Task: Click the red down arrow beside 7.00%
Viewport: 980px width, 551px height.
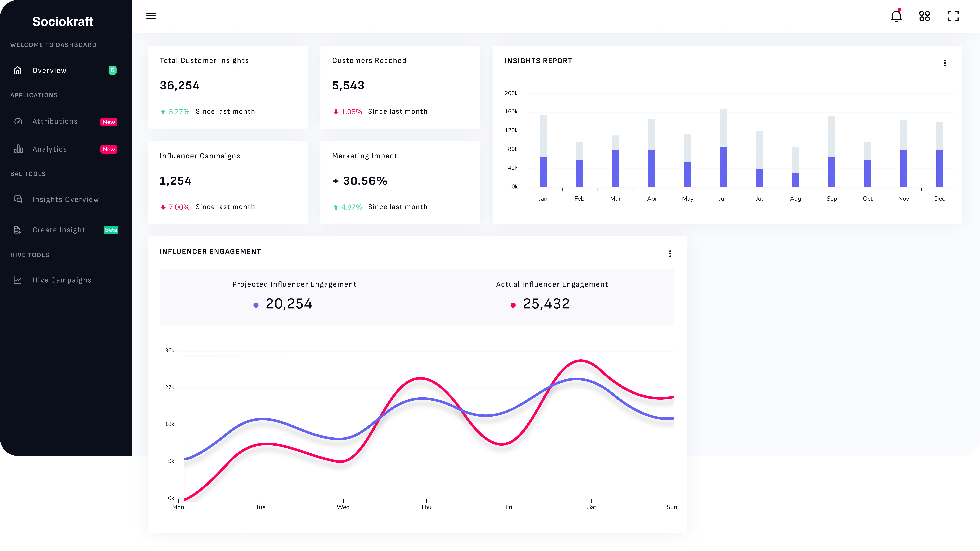Action: [163, 207]
